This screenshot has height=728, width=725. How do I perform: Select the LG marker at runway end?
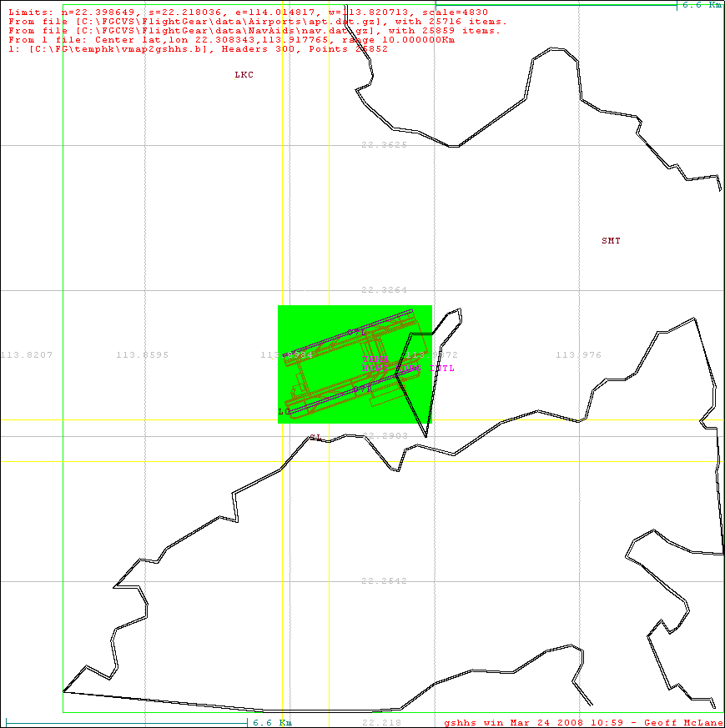[284, 412]
